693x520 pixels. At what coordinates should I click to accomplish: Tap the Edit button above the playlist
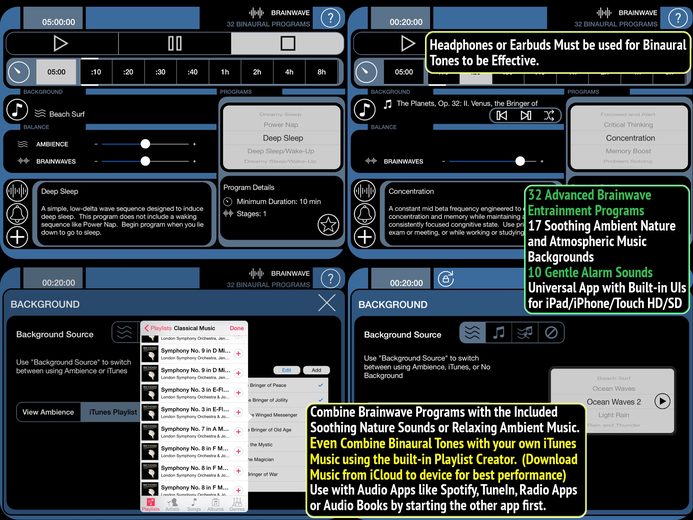pos(286,370)
